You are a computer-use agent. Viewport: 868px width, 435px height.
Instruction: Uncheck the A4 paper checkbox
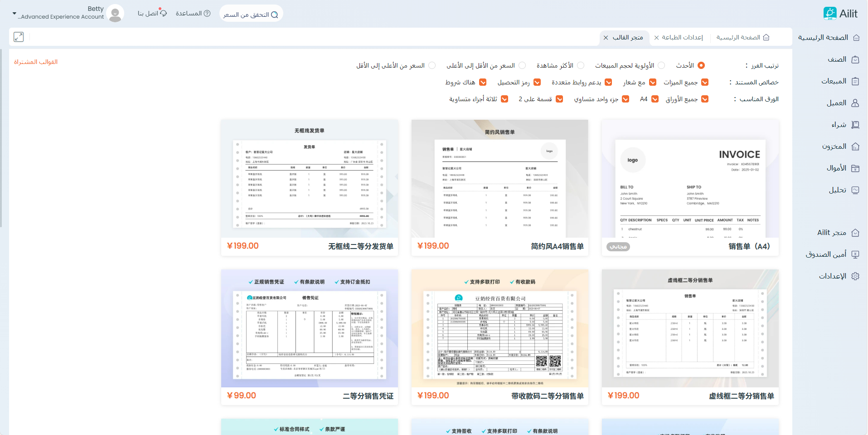coord(655,99)
